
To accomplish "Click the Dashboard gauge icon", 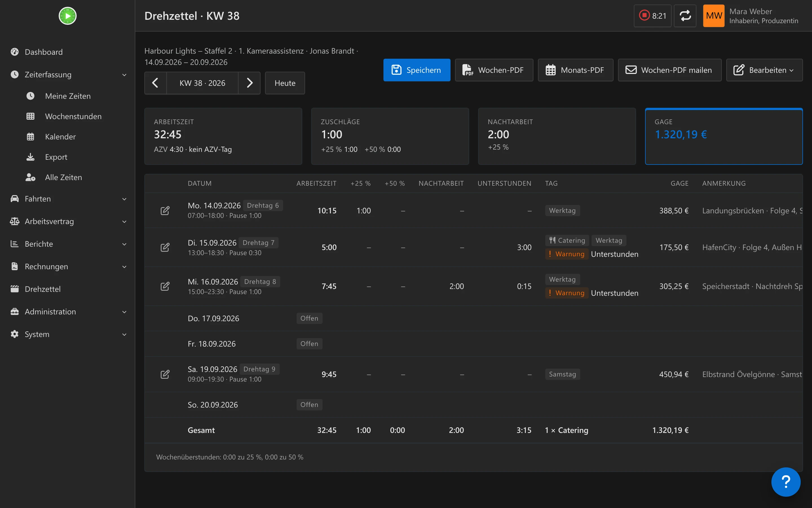I will point(14,52).
